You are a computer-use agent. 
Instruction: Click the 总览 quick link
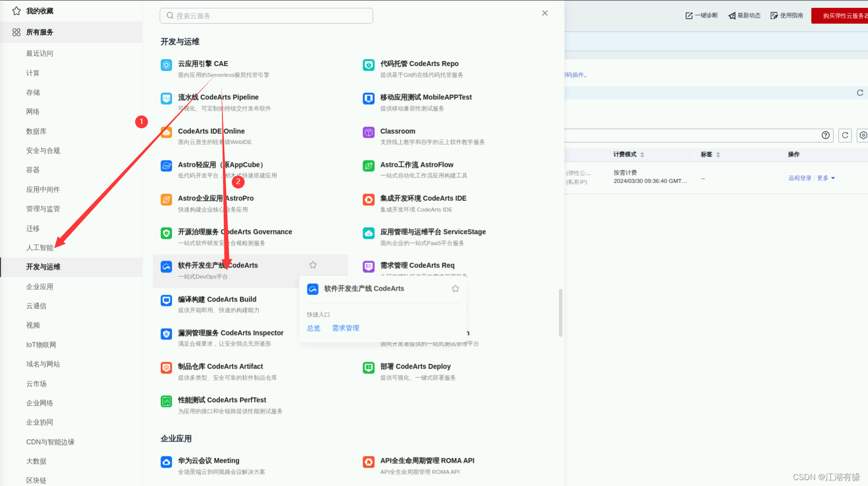314,328
